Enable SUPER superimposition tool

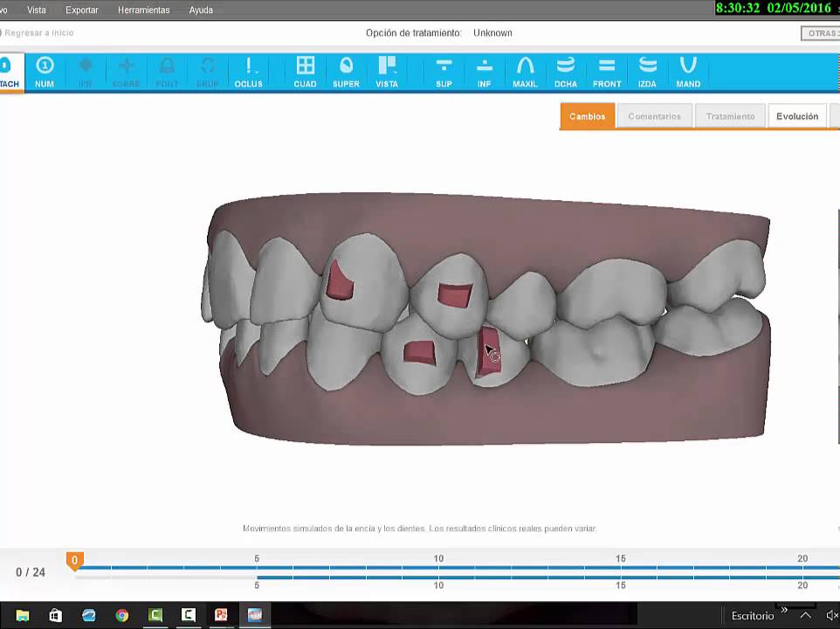346,73
